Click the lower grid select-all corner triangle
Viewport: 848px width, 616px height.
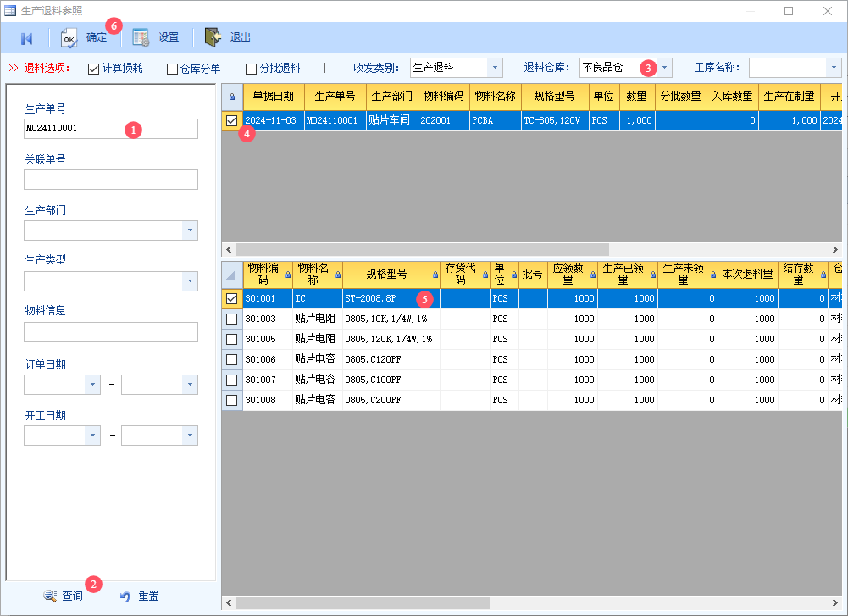[x=231, y=275]
